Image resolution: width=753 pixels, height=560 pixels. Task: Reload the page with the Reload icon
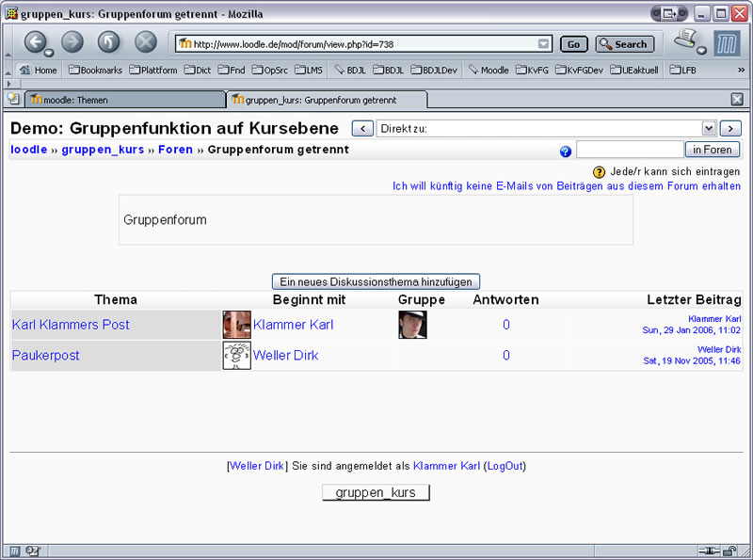tap(108, 42)
